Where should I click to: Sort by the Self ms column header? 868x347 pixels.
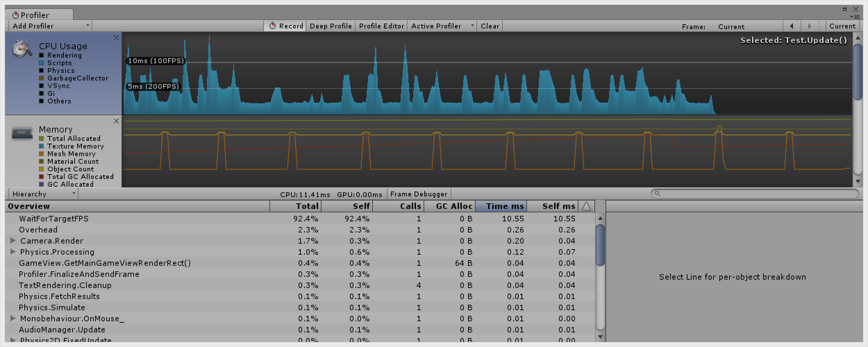click(x=552, y=206)
